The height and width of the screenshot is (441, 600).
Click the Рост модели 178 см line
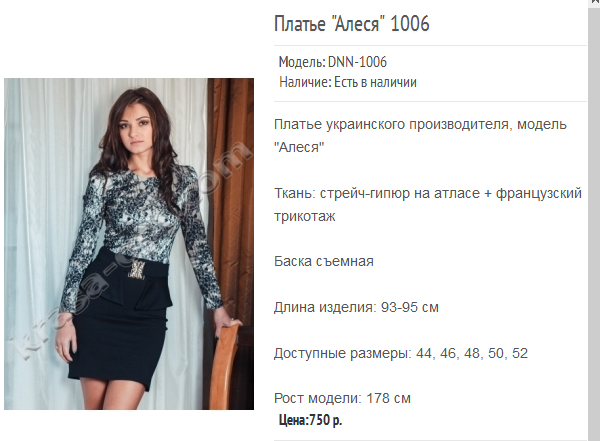(342, 399)
